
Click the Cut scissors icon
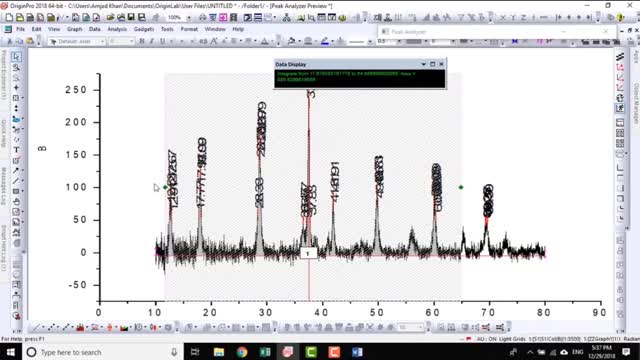[9, 41]
